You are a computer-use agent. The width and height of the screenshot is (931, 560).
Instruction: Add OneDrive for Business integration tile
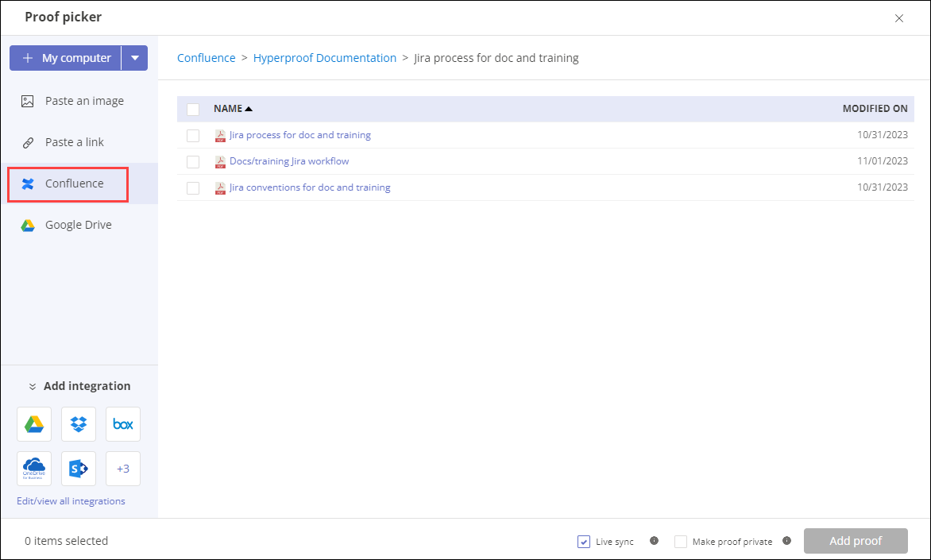click(x=34, y=469)
